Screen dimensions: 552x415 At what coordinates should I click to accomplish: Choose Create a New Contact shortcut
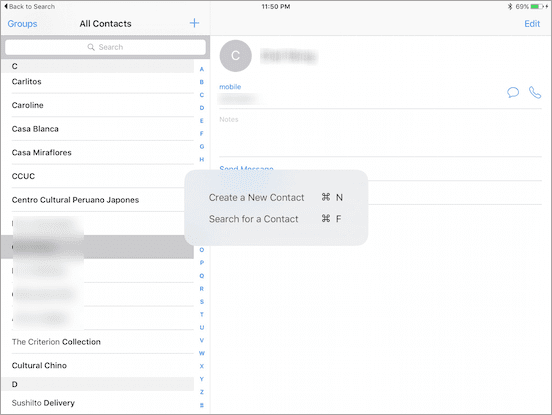[276, 197]
